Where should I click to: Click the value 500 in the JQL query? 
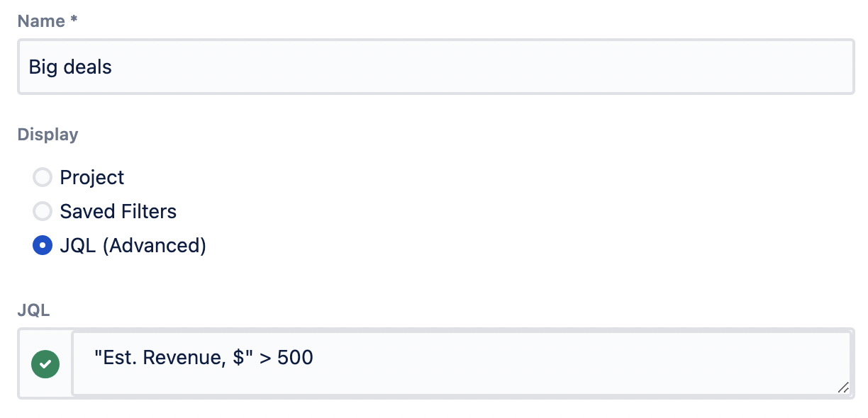pos(295,358)
